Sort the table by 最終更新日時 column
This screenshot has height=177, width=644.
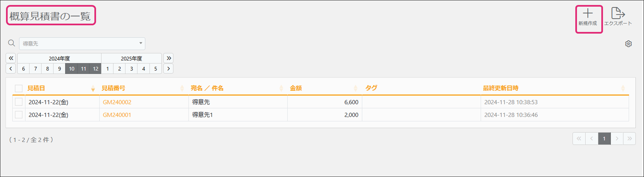click(x=501, y=88)
